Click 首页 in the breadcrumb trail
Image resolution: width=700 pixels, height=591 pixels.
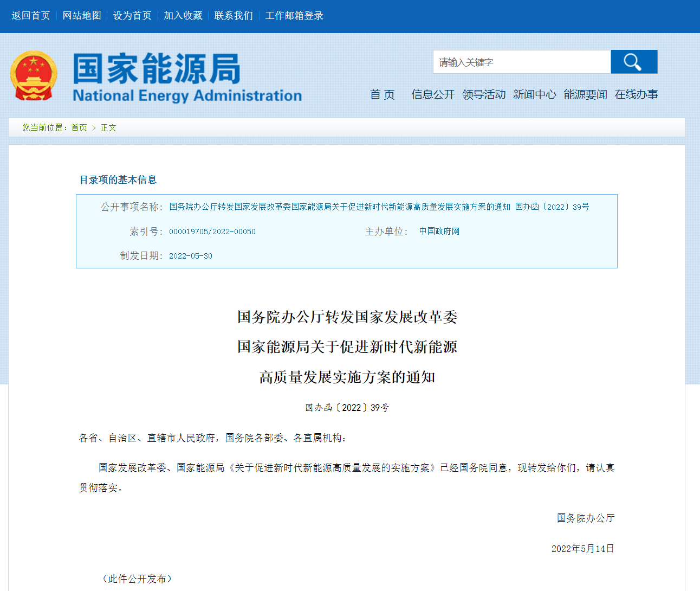point(79,127)
